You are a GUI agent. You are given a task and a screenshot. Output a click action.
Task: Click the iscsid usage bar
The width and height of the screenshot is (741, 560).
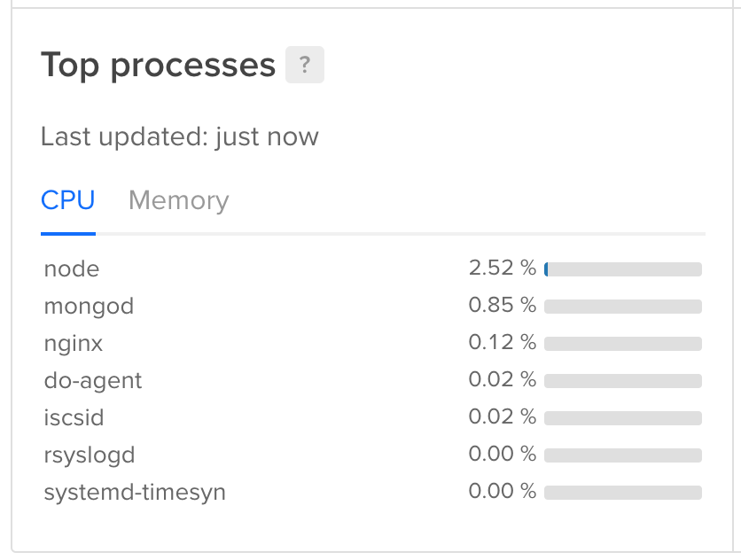click(x=620, y=417)
